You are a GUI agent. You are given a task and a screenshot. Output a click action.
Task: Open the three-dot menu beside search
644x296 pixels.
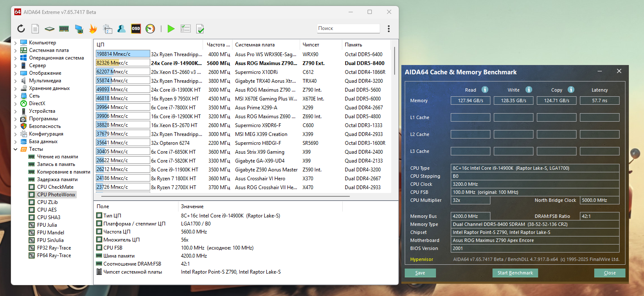click(389, 29)
